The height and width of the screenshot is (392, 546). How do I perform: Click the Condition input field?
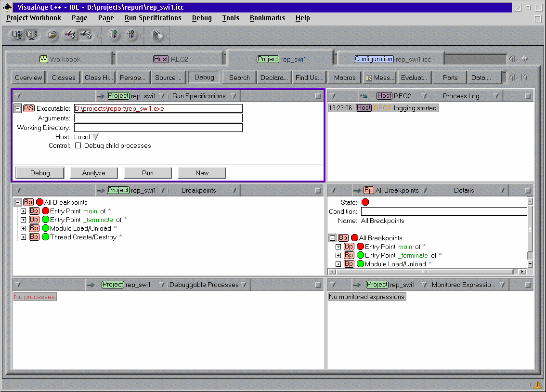(x=444, y=211)
